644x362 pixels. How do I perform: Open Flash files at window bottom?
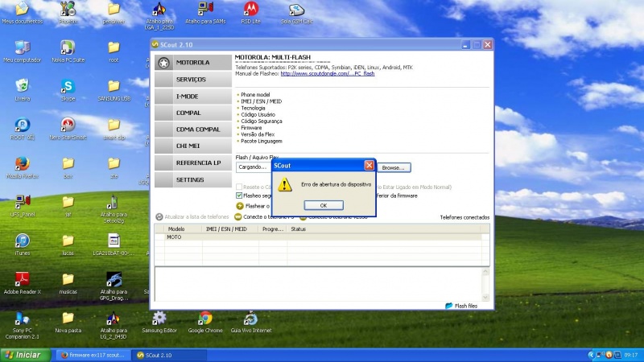coord(461,306)
